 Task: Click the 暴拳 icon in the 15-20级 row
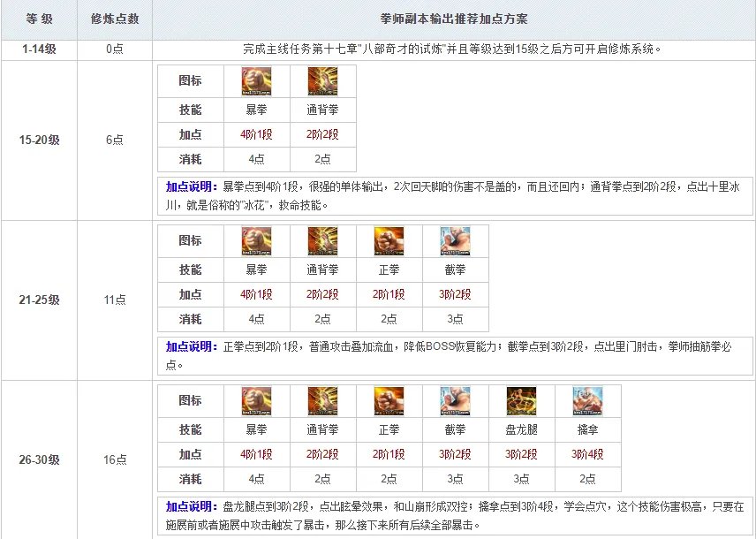pos(257,80)
